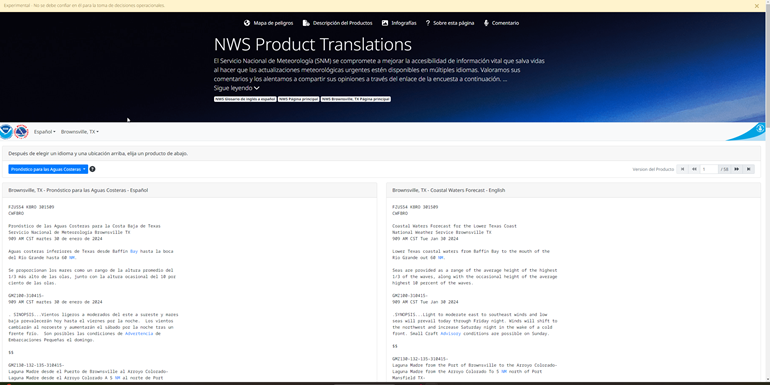
Task: Expand Sigue leyendo text
Action: (x=236, y=88)
